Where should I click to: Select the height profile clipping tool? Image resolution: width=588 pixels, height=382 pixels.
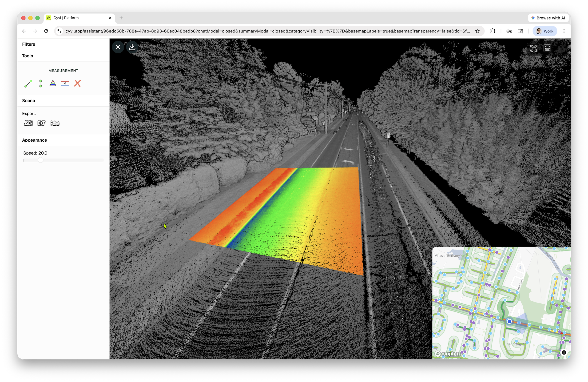pyautogui.click(x=65, y=83)
